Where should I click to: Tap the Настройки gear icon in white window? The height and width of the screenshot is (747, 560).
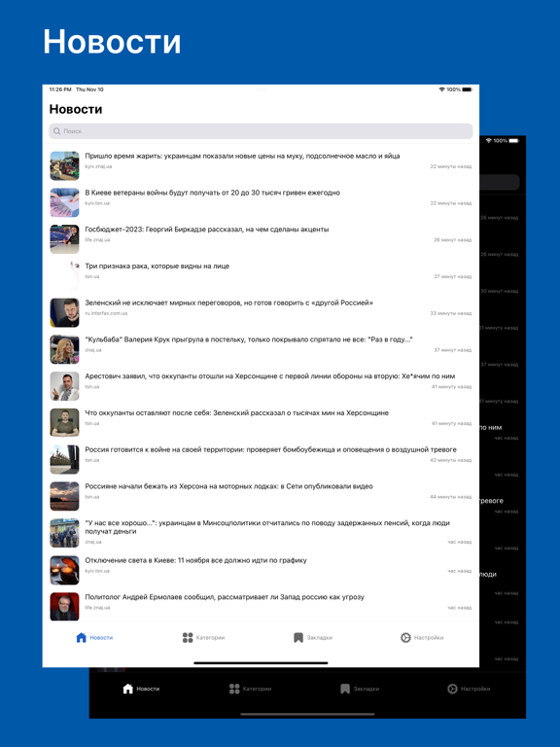tap(405, 637)
